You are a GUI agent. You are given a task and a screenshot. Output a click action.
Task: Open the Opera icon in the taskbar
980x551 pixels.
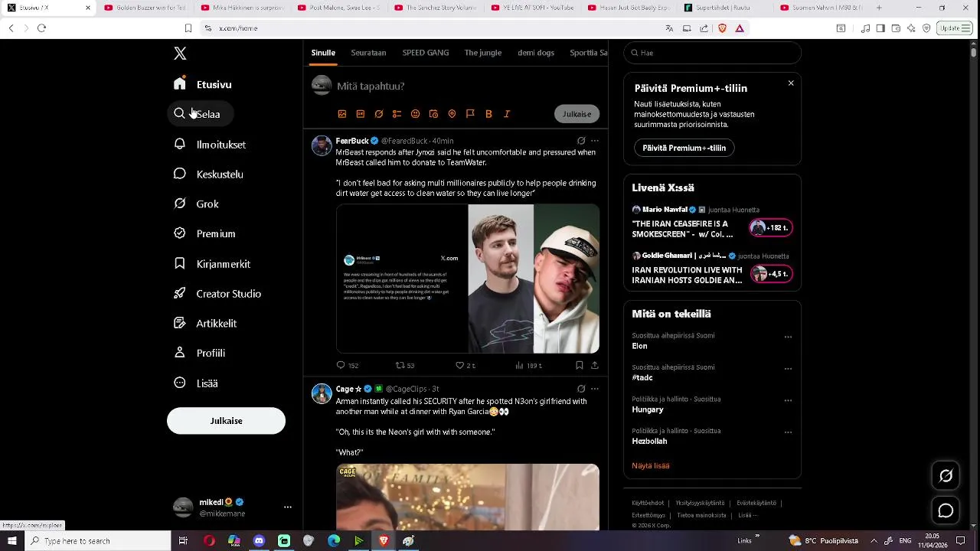[209, 541]
